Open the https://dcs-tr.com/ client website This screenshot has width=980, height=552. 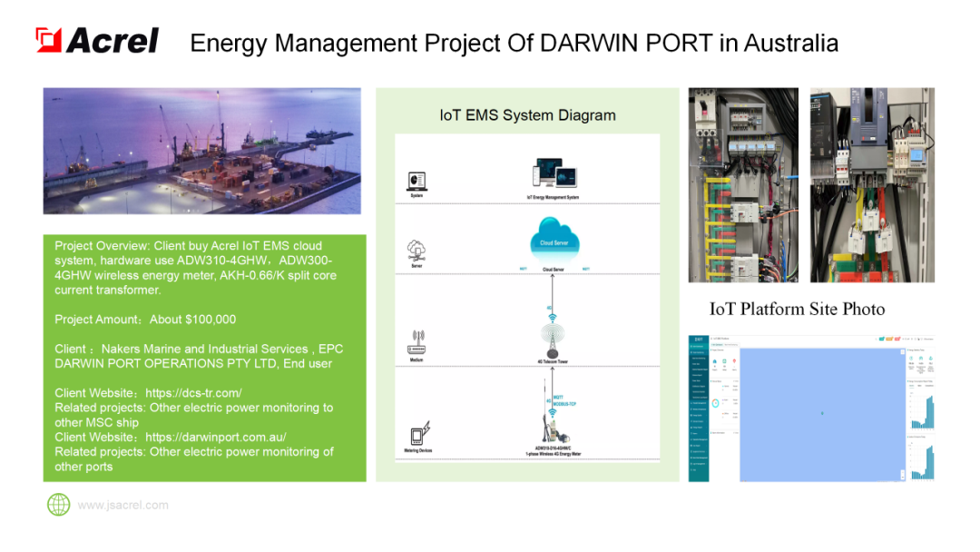194,393
